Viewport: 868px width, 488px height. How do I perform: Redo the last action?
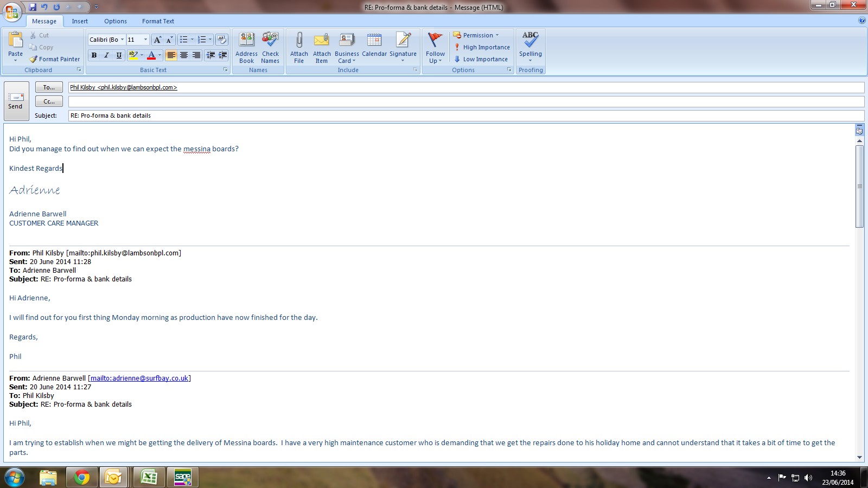[56, 7]
